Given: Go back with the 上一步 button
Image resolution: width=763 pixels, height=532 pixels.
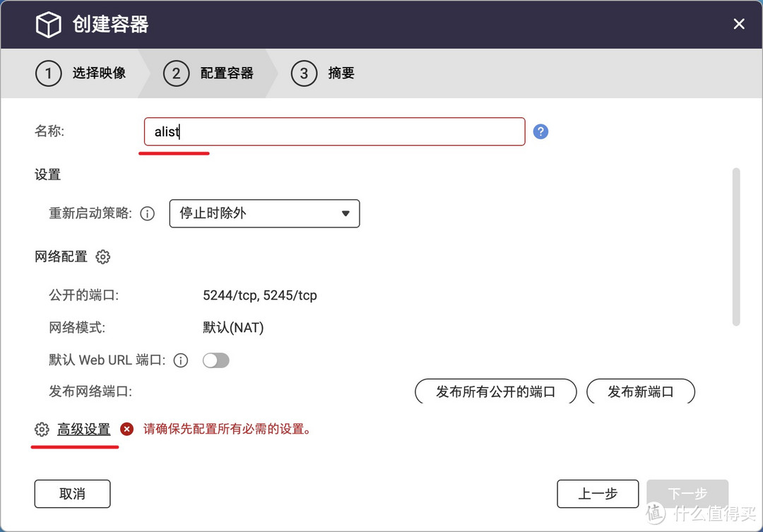Looking at the screenshot, I should coord(598,494).
